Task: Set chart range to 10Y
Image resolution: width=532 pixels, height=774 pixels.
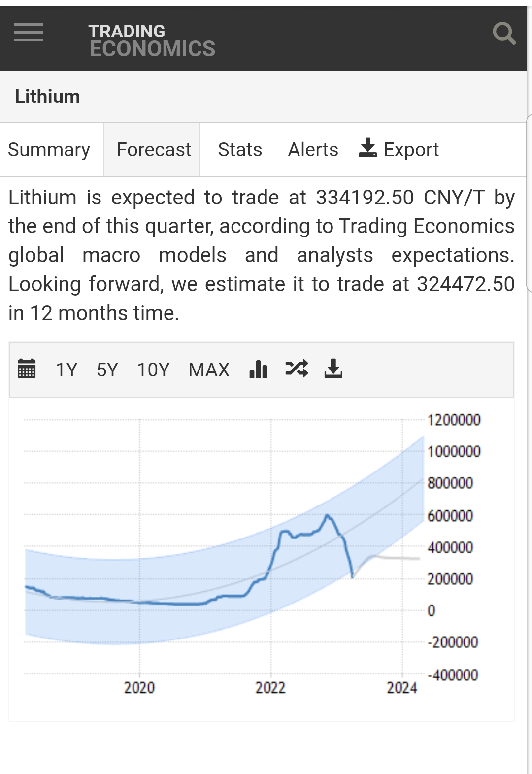Action: pos(153,370)
